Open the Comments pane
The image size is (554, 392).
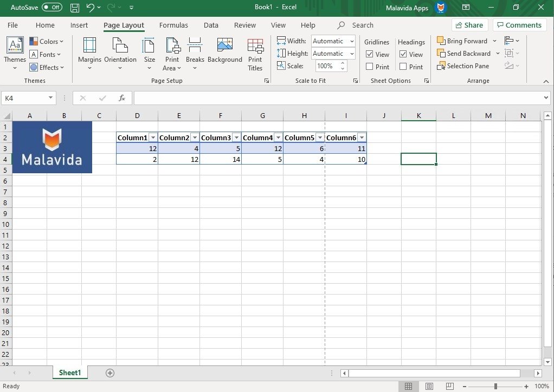519,25
